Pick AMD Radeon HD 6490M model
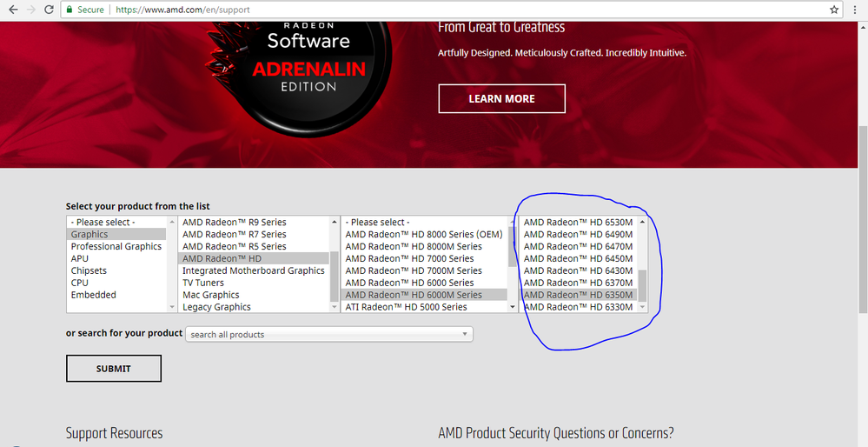The height and width of the screenshot is (447, 868). (579, 234)
